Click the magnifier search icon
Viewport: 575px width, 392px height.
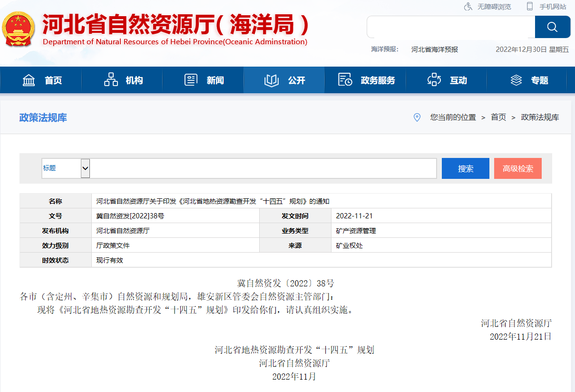tap(552, 27)
